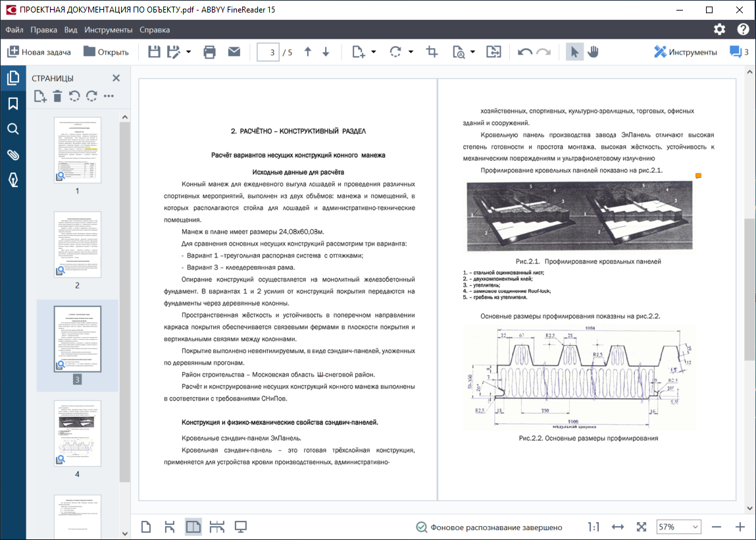This screenshot has height=540, width=756.
Task: Switch to one-page view mode
Action: pyautogui.click(x=147, y=527)
